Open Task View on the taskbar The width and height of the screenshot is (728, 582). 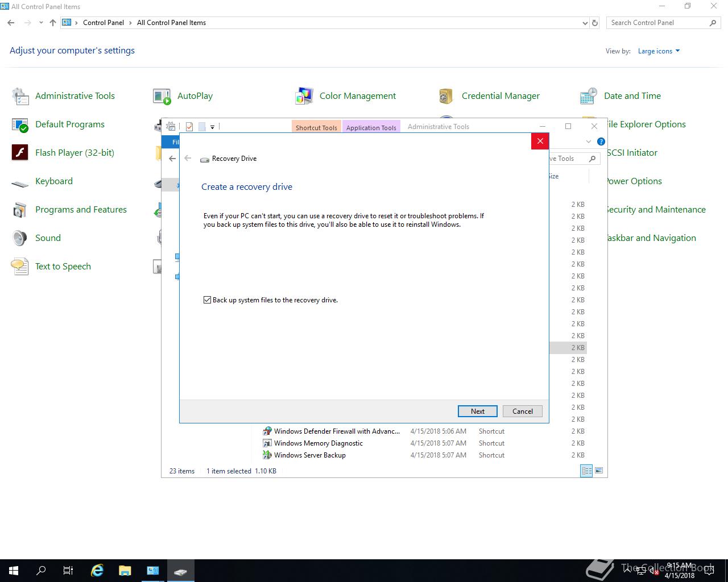[68, 571]
